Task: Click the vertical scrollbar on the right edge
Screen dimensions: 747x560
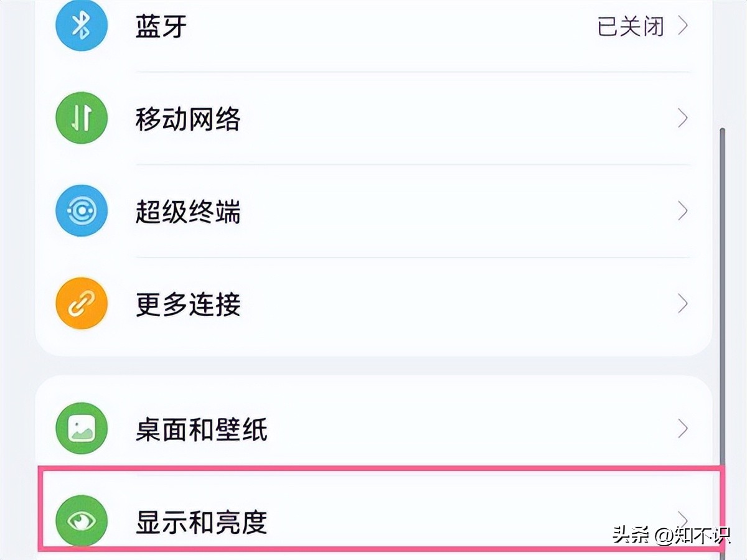Action: tap(722, 311)
